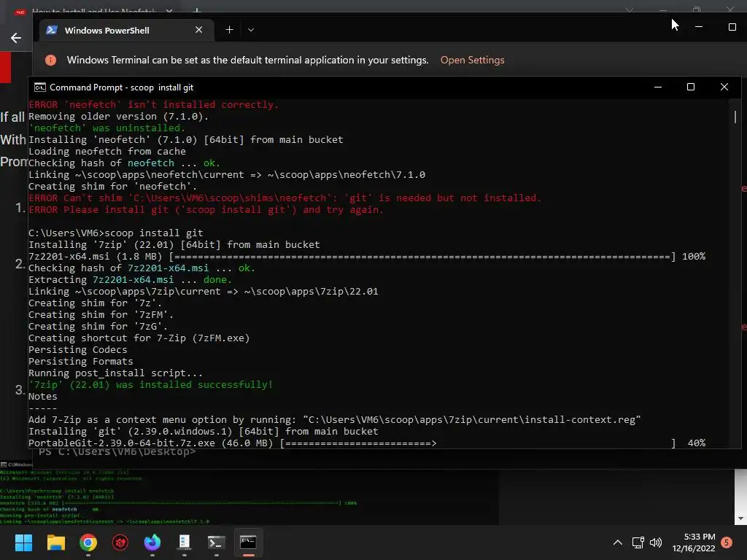747x560 pixels.
Task: Click the 'Running post_install script...' line
Action: click(115, 373)
